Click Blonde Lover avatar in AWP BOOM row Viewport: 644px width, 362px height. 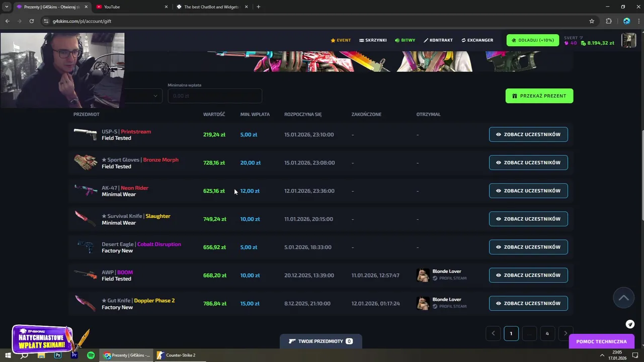pyautogui.click(x=423, y=275)
